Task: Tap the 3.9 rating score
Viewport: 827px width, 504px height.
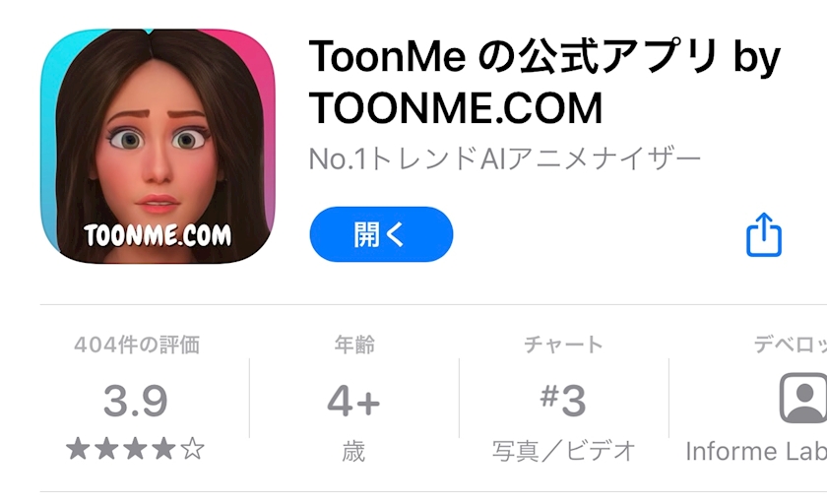Action: (136, 401)
